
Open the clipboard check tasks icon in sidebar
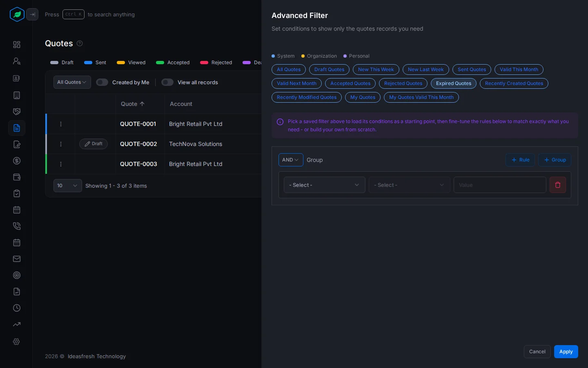coord(17,193)
